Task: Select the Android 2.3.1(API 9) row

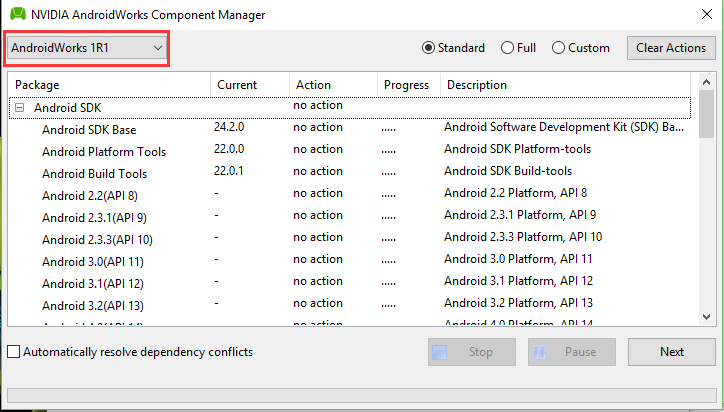Action: 350,217
